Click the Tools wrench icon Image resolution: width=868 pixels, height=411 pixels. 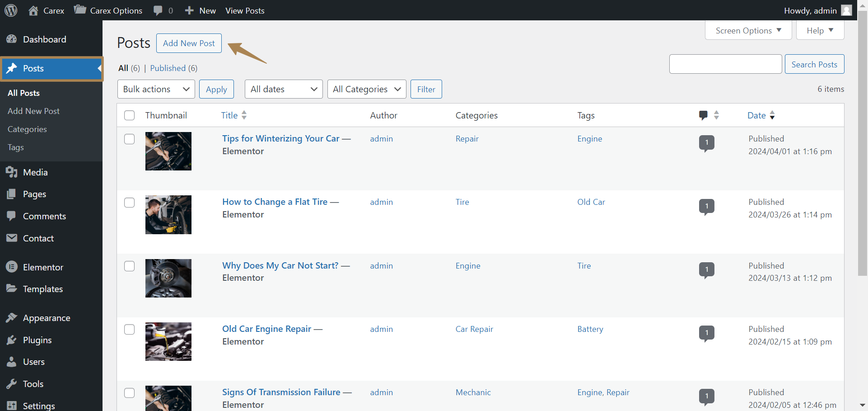tap(12, 383)
